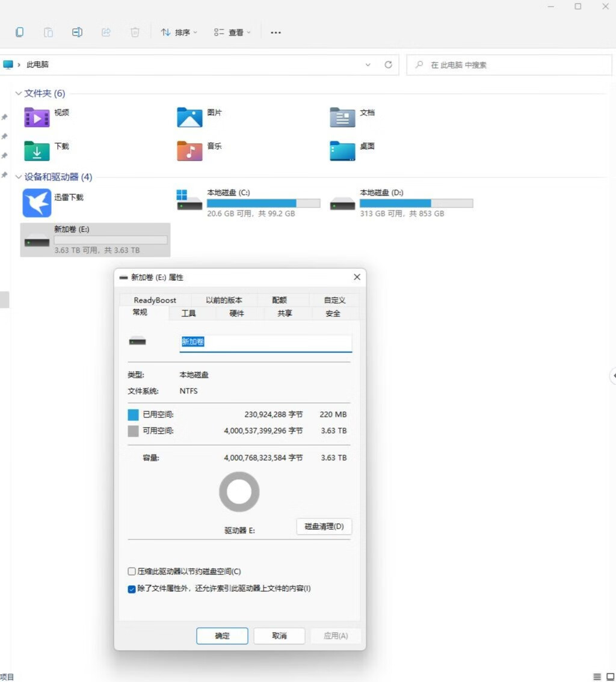Open the 查看 view dropdown

pyautogui.click(x=232, y=32)
